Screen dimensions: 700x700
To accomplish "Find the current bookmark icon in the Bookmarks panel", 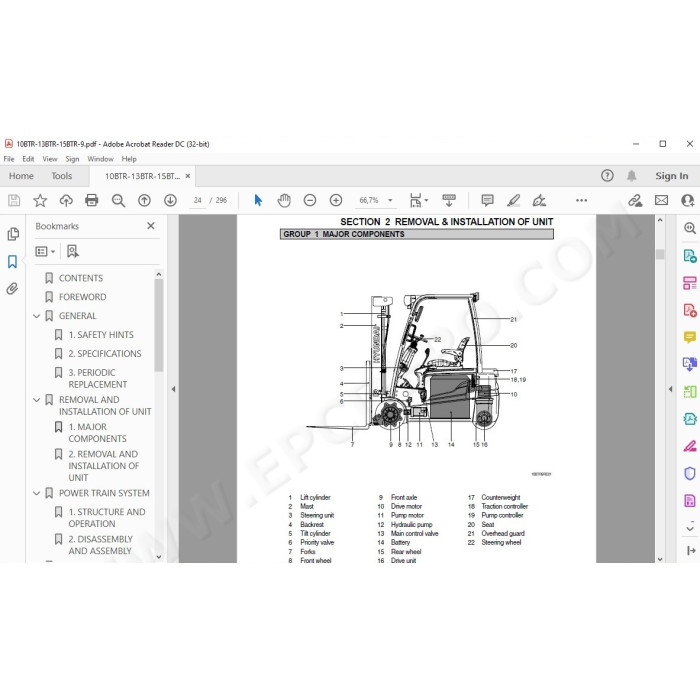I will (x=72, y=251).
